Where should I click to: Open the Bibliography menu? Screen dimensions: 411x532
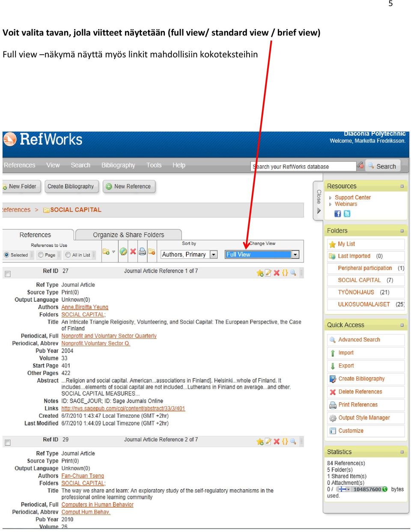[x=118, y=165]
